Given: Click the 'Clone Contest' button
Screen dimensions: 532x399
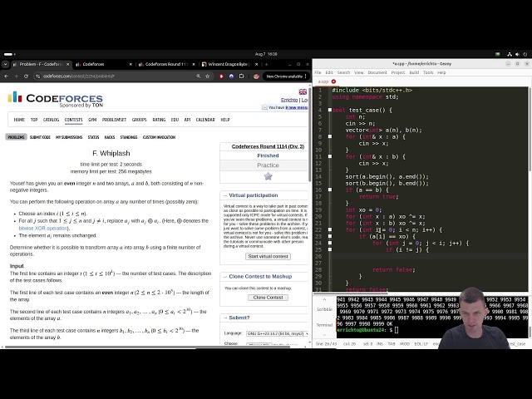Looking at the screenshot, I should [268, 298].
